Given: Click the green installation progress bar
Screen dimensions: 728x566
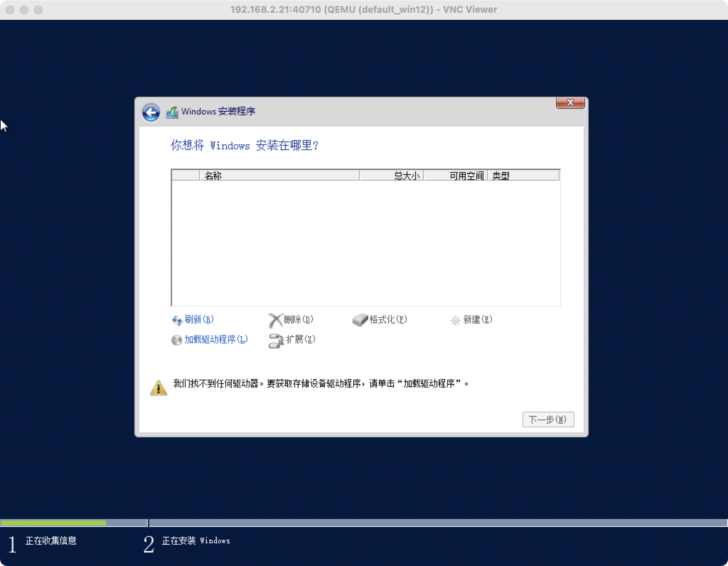Looking at the screenshot, I should pos(53,523).
